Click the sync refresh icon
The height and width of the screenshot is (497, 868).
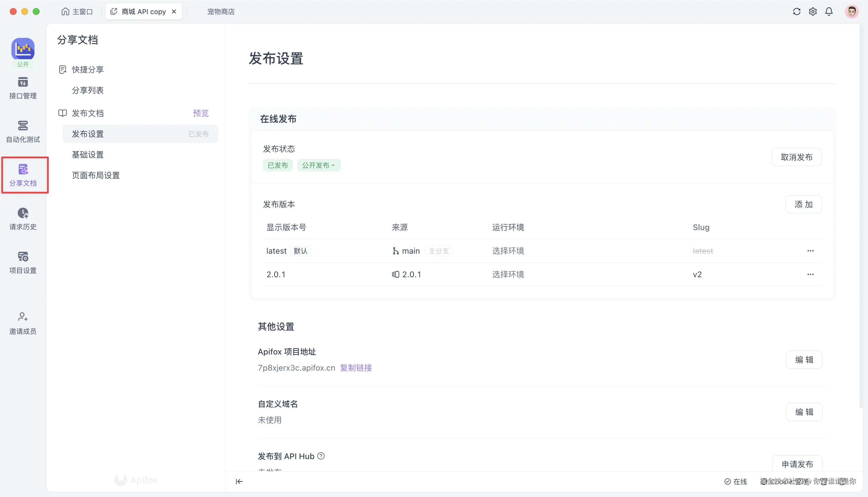pos(797,11)
